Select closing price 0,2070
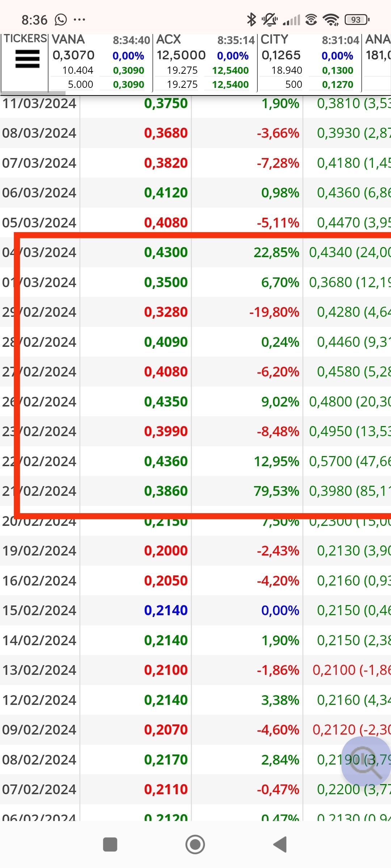 pyautogui.click(x=166, y=730)
